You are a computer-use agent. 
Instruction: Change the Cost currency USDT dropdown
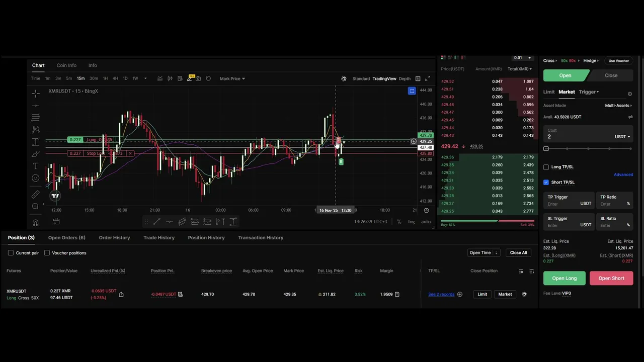pos(622,137)
